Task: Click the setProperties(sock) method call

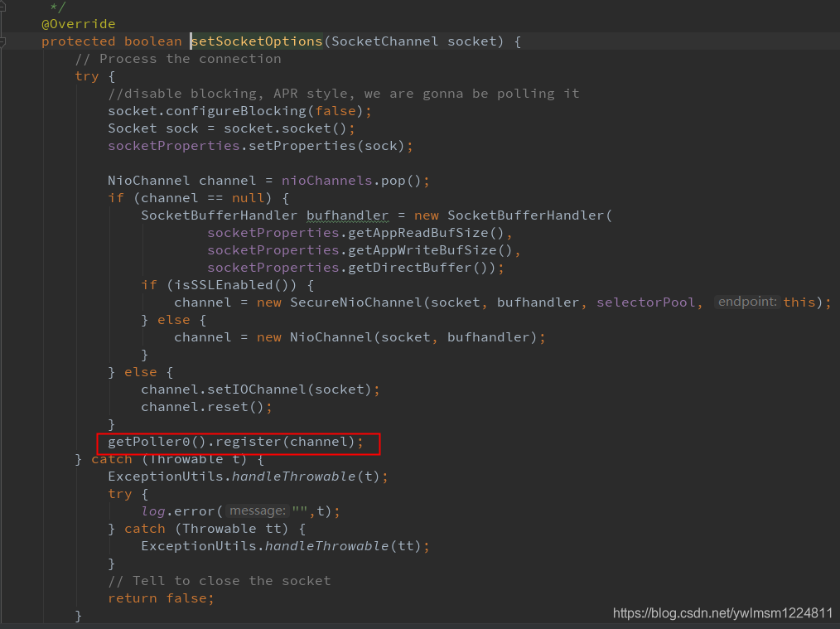Action: coord(326,146)
